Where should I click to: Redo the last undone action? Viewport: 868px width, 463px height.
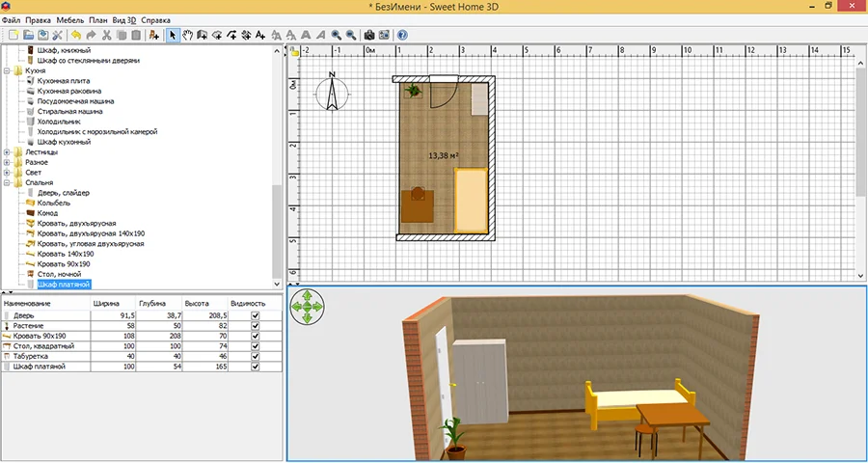(x=91, y=35)
